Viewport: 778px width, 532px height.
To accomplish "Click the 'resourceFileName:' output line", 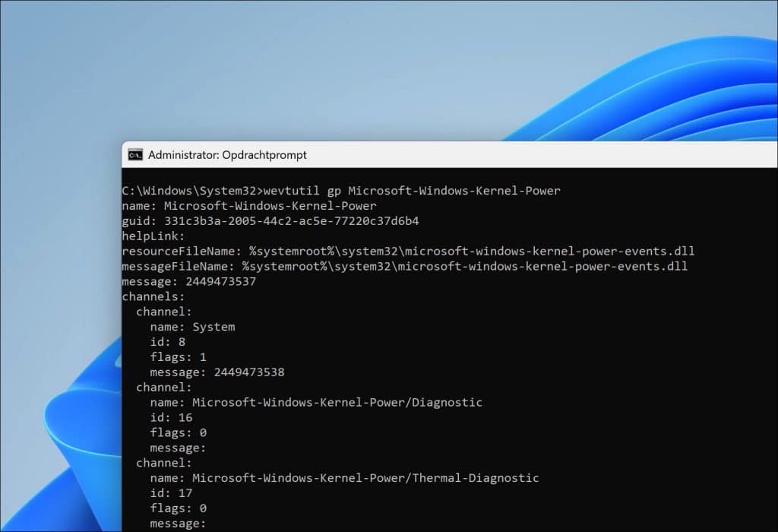I will pyautogui.click(x=408, y=251).
